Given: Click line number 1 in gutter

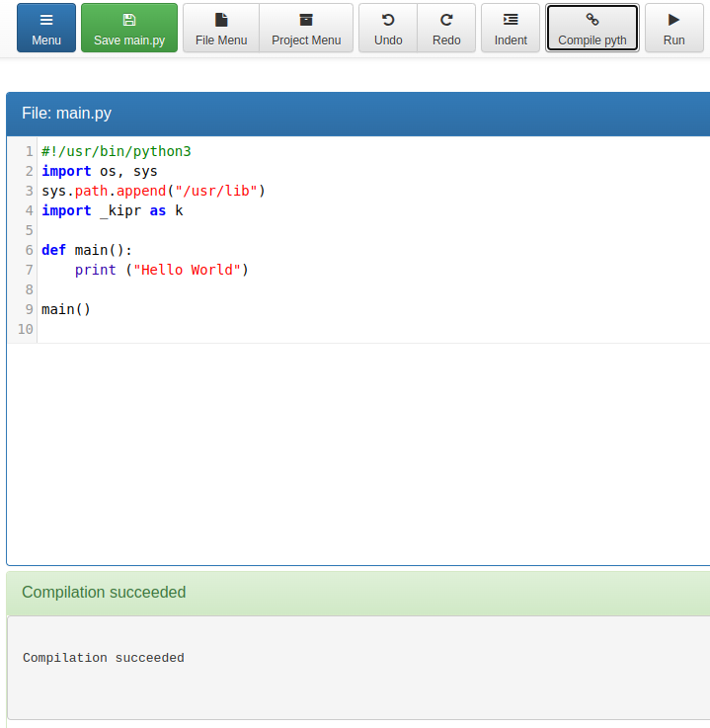Looking at the screenshot, I should (x=30, y=151).
